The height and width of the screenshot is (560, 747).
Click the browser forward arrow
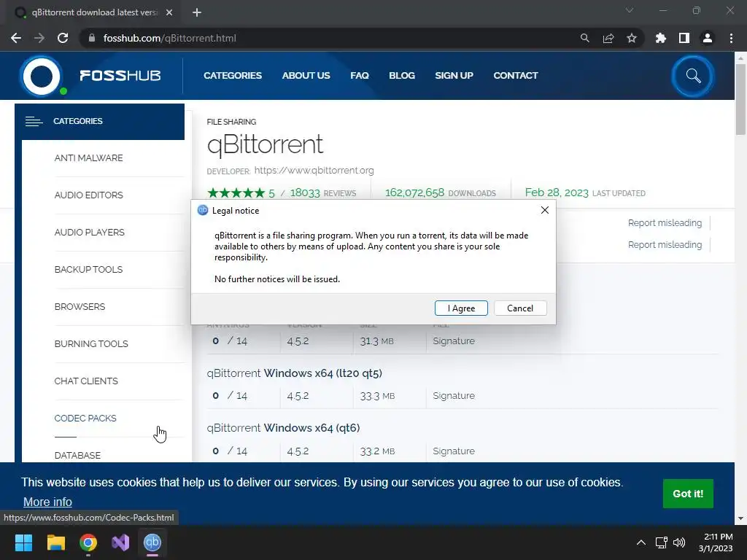39,38
